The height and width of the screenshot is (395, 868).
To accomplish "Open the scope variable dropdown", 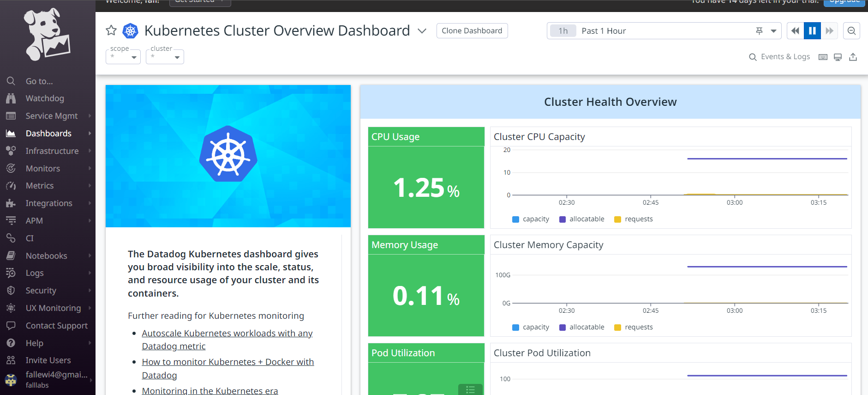I will [x=123, y=57].
